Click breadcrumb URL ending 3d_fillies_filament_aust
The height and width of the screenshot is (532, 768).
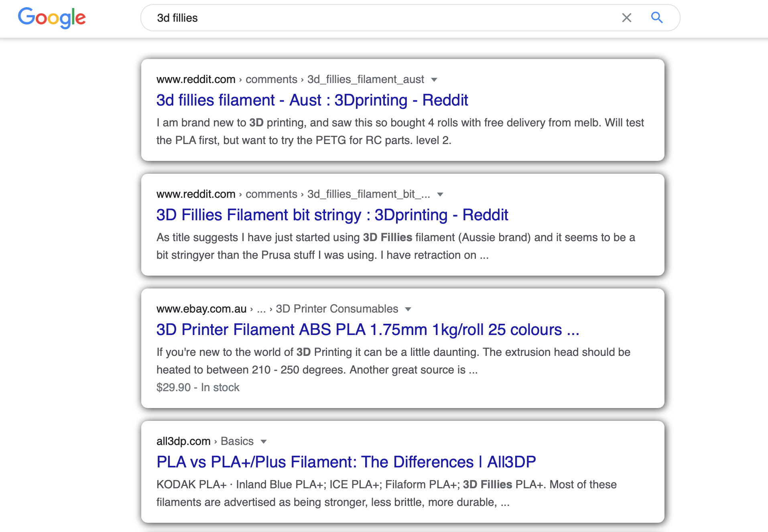290,79
